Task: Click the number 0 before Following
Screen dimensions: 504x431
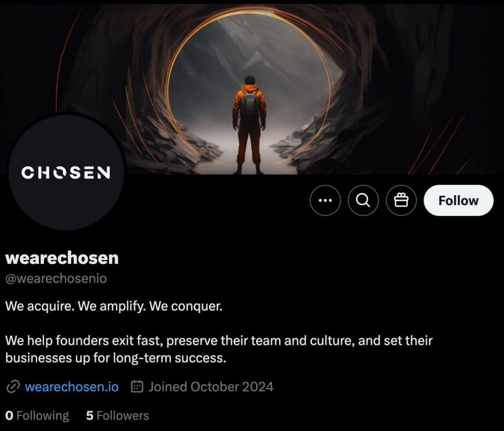Action: [x=9, y=416]
